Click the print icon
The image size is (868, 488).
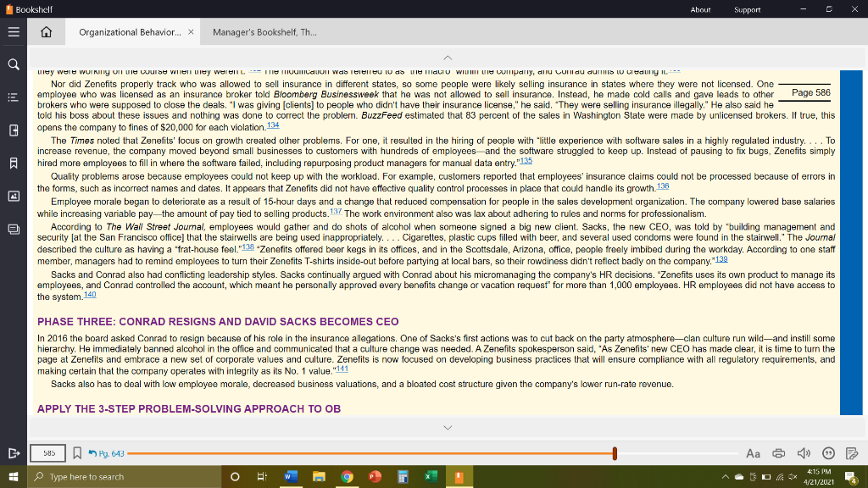[x=778, y=454]
